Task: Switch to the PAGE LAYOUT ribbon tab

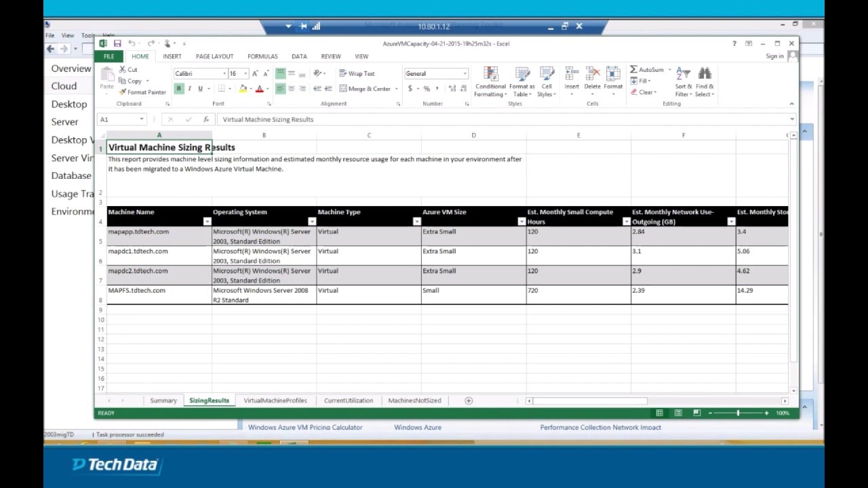Action: 214,56
